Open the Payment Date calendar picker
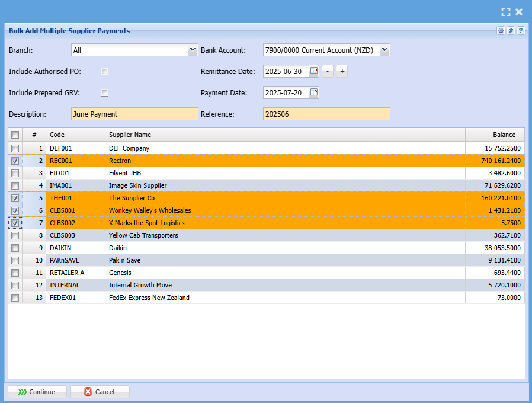 pyautogui.click(x=314, y=92)
